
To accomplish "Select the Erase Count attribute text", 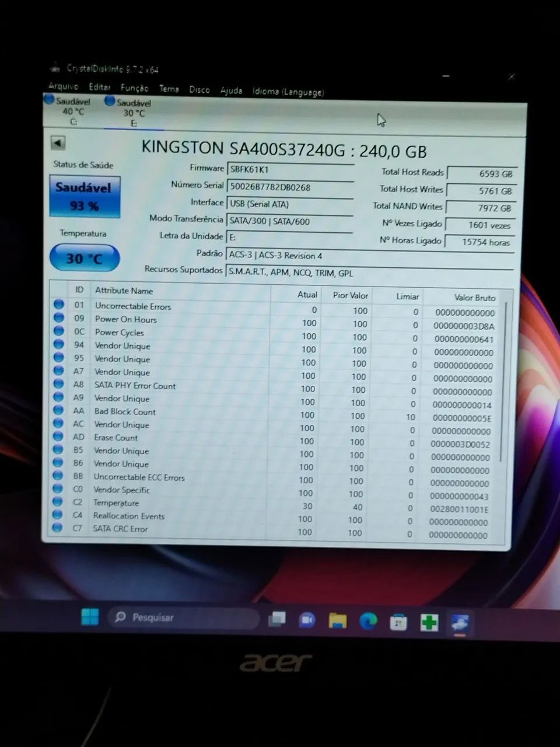I will (x=116, y=438).
